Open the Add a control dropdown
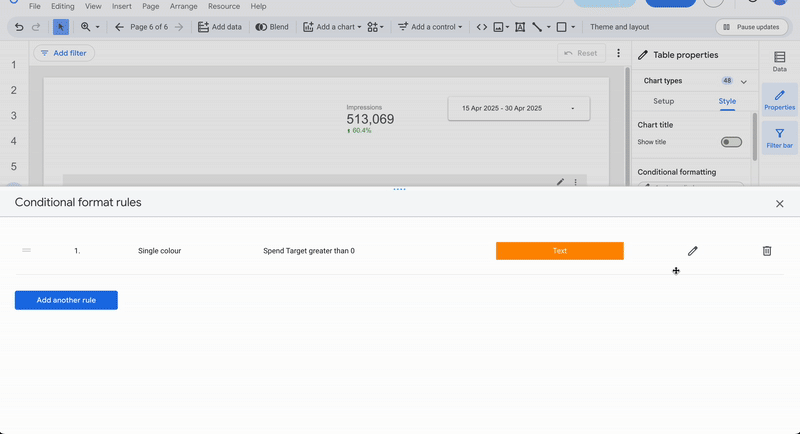The image size is (800, 434). 430,27
